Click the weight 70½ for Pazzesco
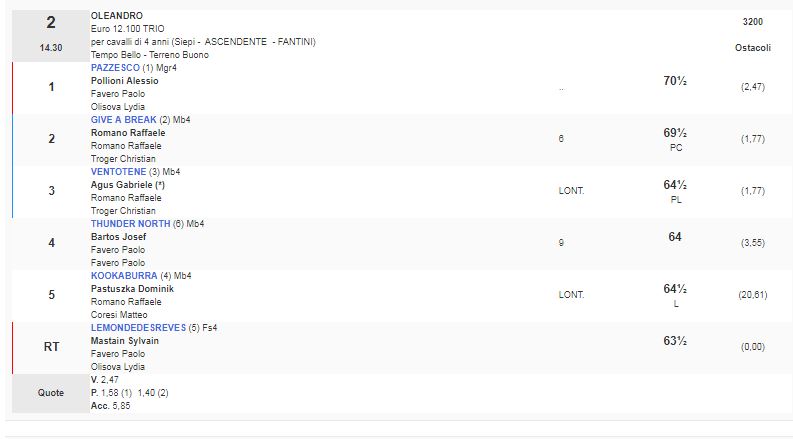 click(674, 80)
